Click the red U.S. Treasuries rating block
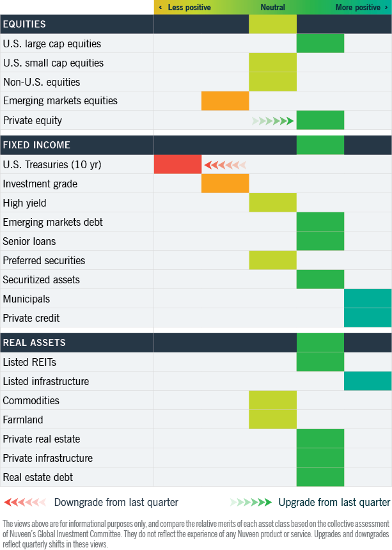 [178, 164]
